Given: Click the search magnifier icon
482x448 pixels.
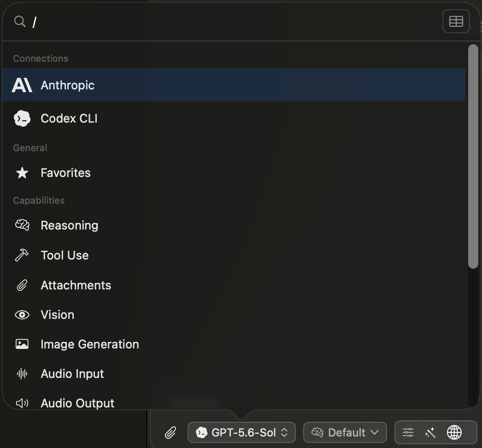Looking at the screenshot, I should (x=20, y=22).
